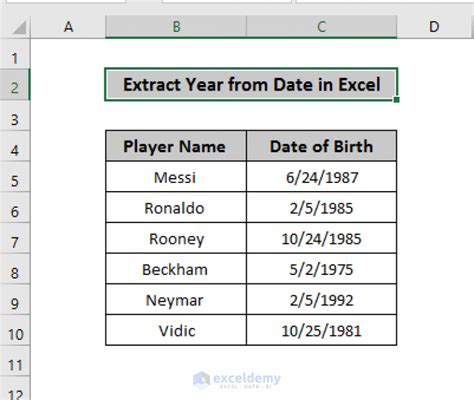The height and width of the screenshot is (400, 474).
Task: Click the cell containing Messi
Action: click(x=176, y=177)
